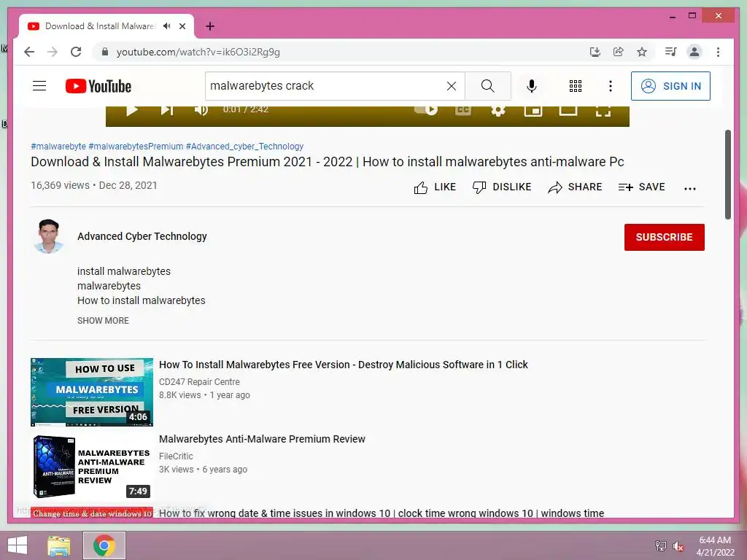Enable theater mode view
The image size is (747, 560).
(x=568, y=111)
